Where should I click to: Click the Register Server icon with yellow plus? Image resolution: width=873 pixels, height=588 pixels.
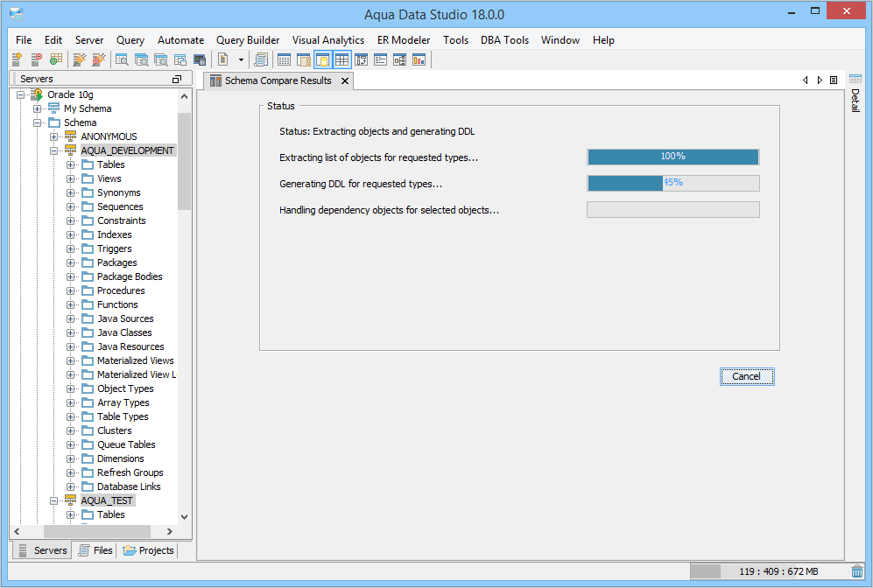click(x=17, y=59)
